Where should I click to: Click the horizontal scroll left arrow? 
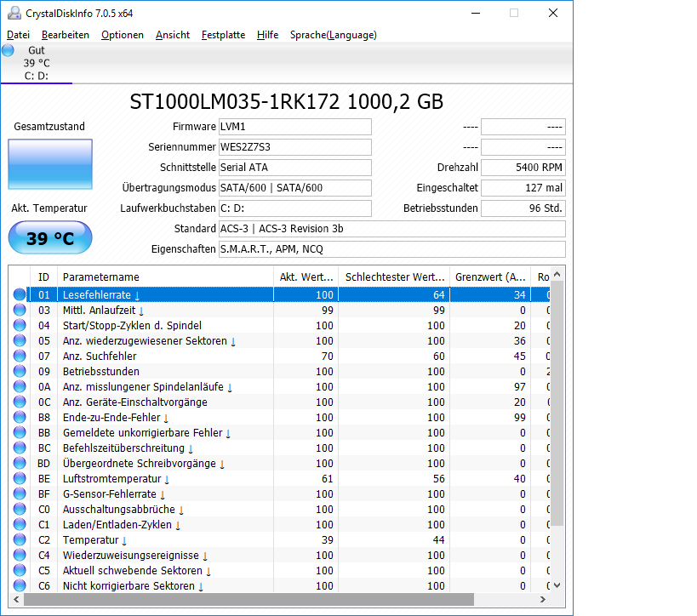16,600
